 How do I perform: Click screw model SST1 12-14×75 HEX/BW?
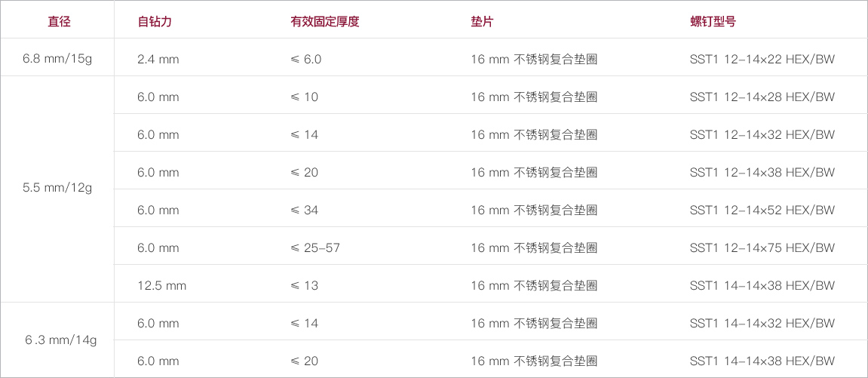tap(762, 248)
